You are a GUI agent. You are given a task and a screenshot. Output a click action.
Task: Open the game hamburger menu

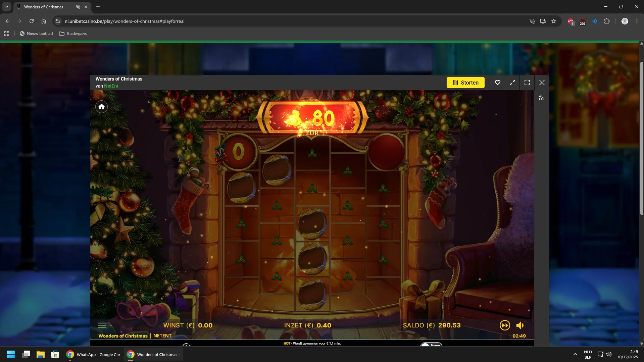pyautogui.click(x=102, y=325)
